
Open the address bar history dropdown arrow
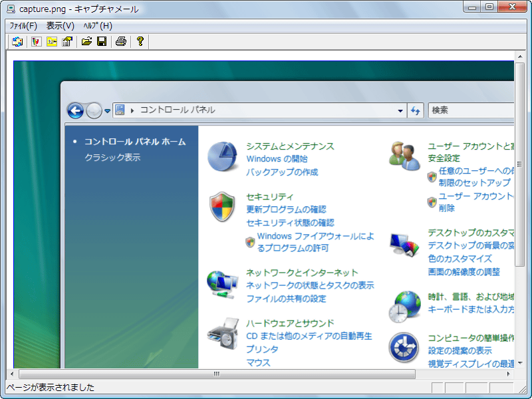pos(400,110)
